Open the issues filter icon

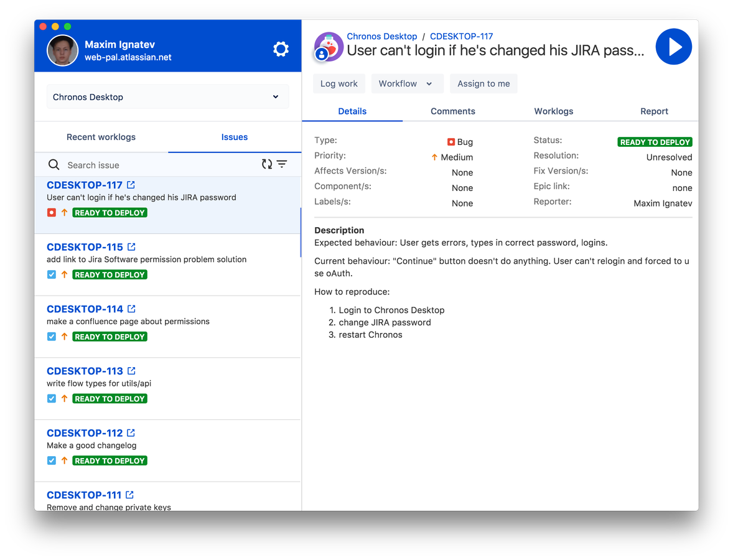click(x=282, y=164)
